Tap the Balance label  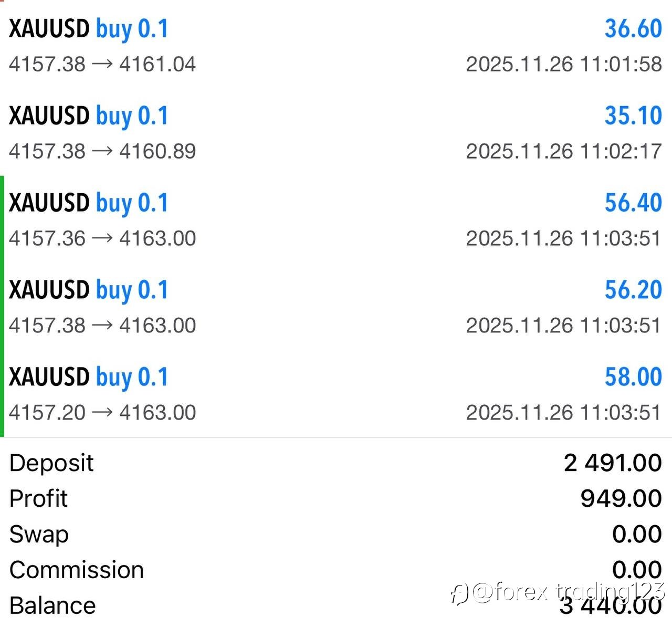tap(52, 606)
